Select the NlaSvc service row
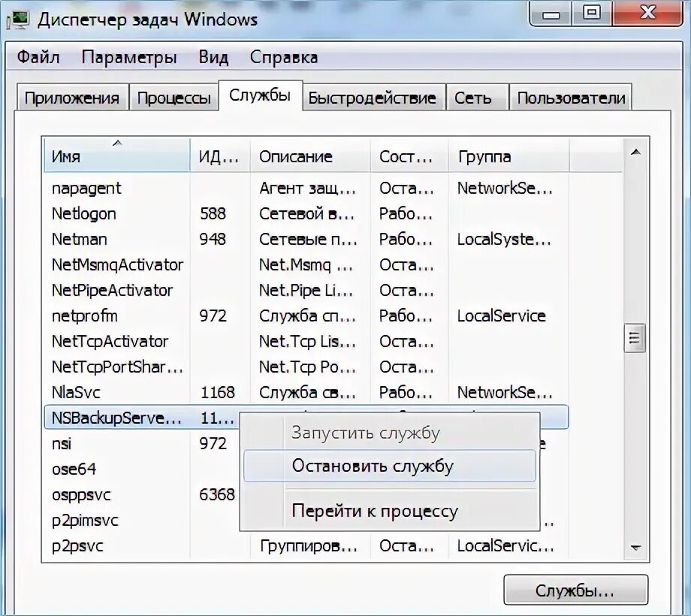The height and width of the screenshot is (616, 691). [306, 393]
